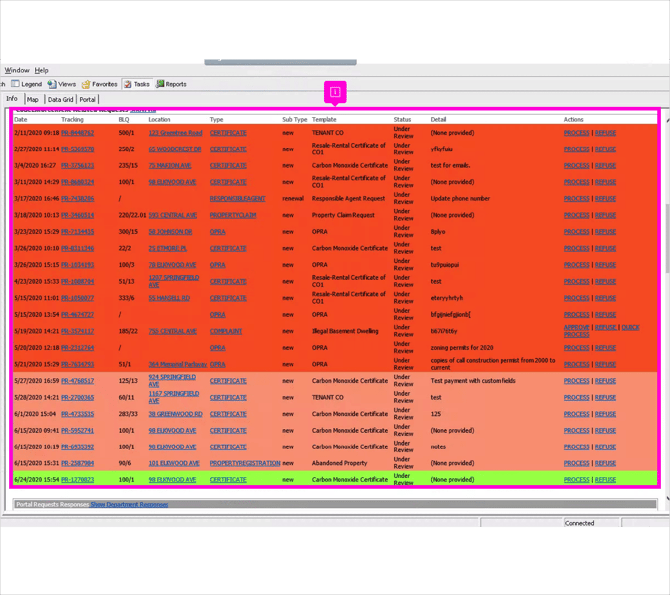Click PROCESS for 'Test payment with custom fields' row

[576, 381]
